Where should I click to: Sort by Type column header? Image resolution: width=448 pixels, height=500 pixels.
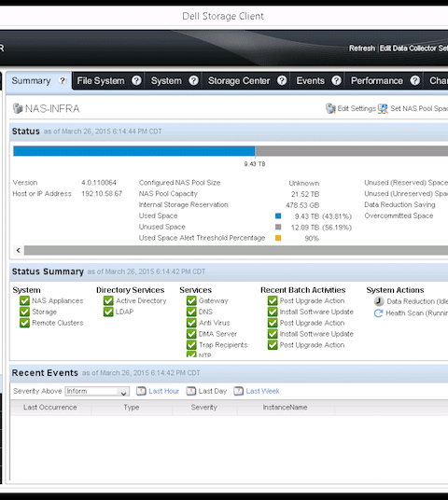click(132, 408)
